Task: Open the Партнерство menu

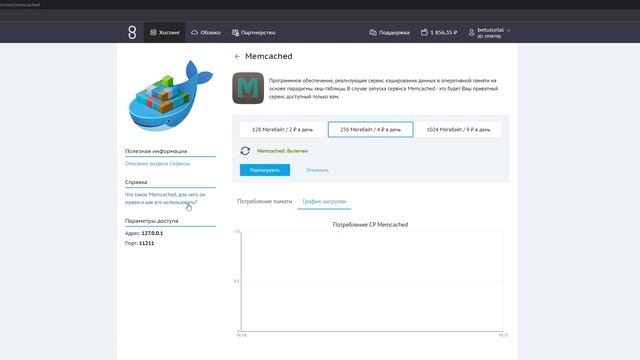Action: [253, 32]
